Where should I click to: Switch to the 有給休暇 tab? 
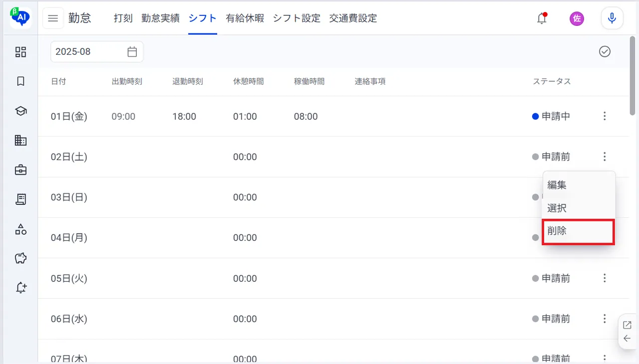click(x=245, y=18)
